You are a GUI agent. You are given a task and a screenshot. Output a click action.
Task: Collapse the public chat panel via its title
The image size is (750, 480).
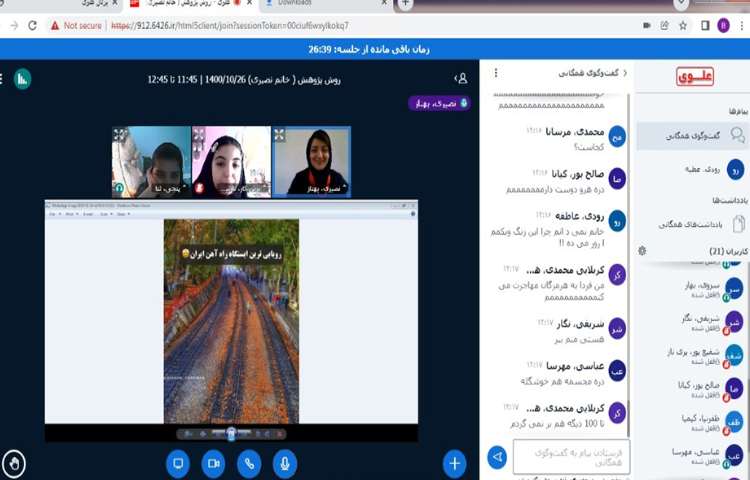tap(593, 73)
